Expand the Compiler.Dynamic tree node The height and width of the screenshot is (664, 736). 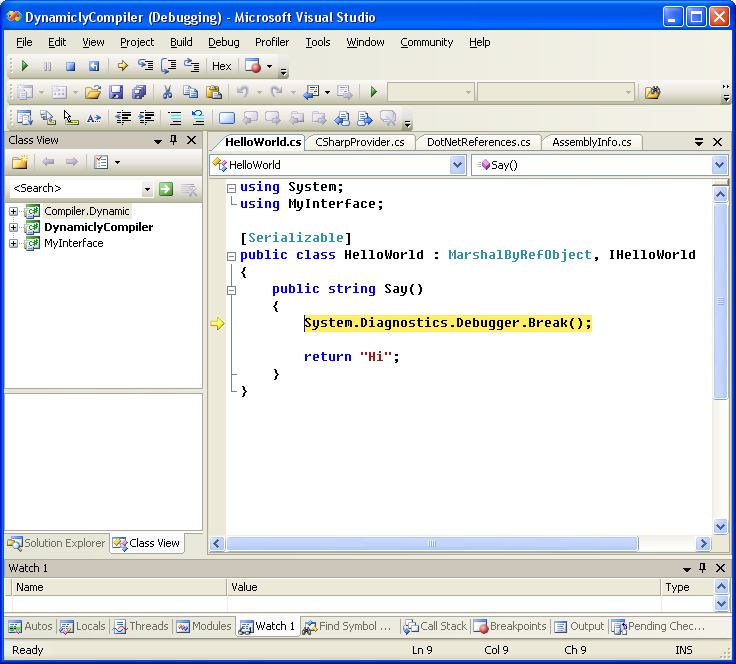(13, 211)
